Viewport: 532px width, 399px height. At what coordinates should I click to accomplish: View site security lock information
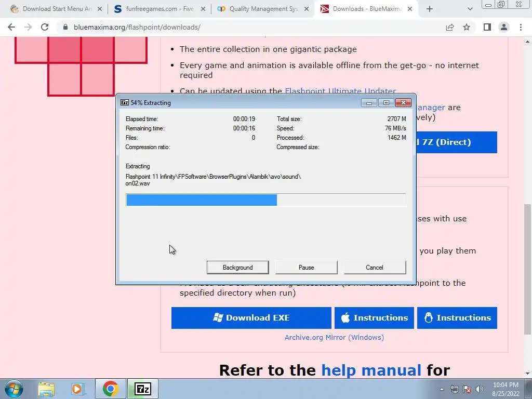coord(65,27)
